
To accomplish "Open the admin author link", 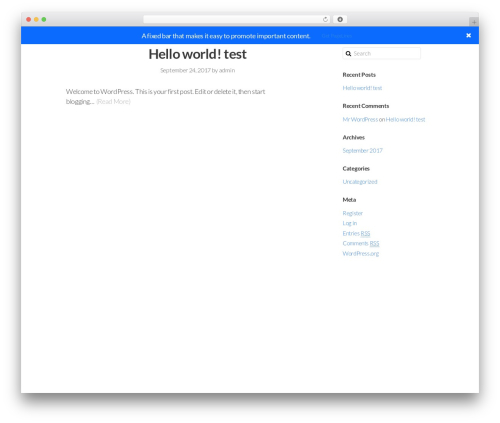I will [x=227, y=70].
